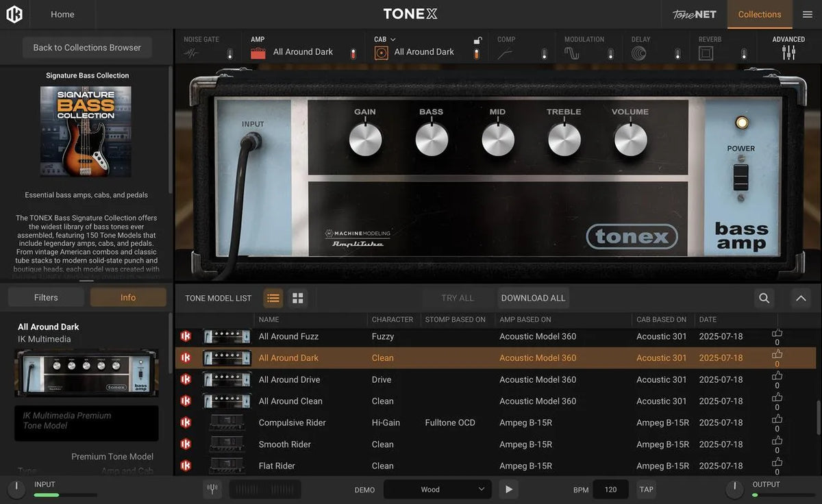
Task: Collapse the tone model list panel
Action: pyautogui.click(x=801, y=298)
